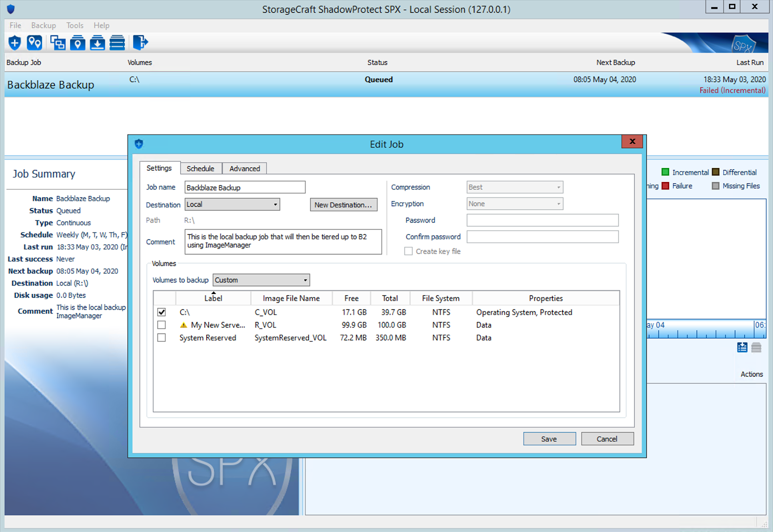Click the New Destination... button
The image size is (773, 532).
[344, 205]
